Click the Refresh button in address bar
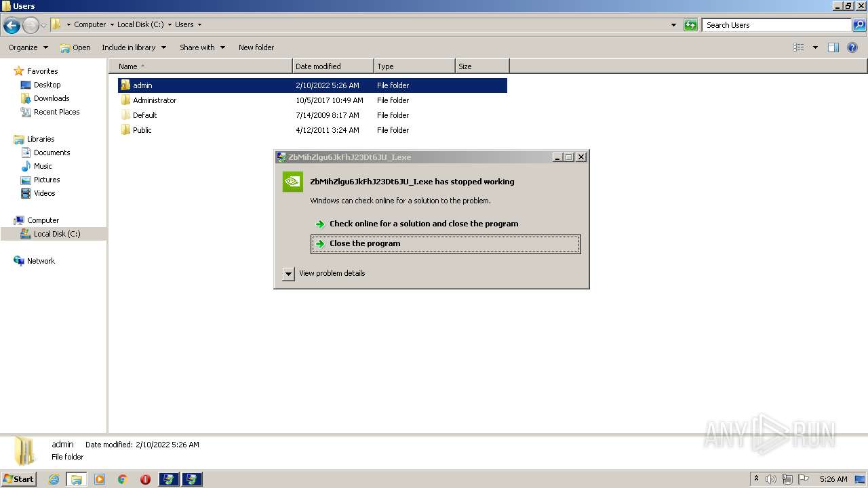Viewport: 868px width, 488px height. coord(690,25)
